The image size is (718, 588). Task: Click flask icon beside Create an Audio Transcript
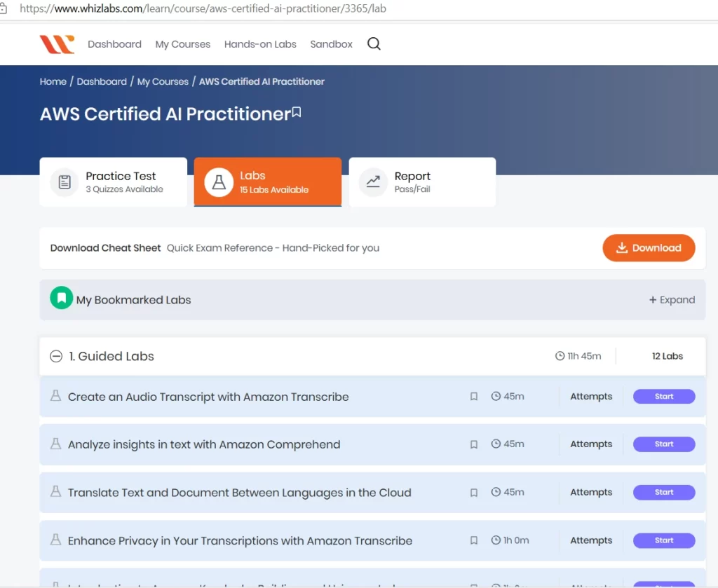point(56,396)
